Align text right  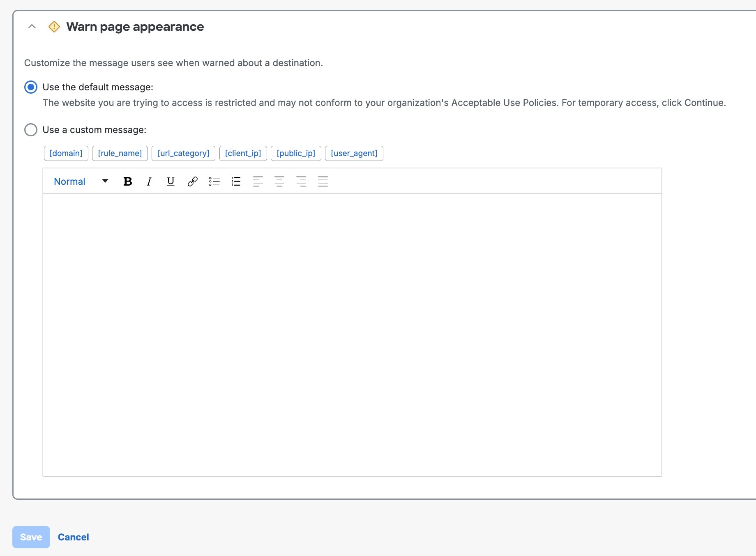click(301, 182)
